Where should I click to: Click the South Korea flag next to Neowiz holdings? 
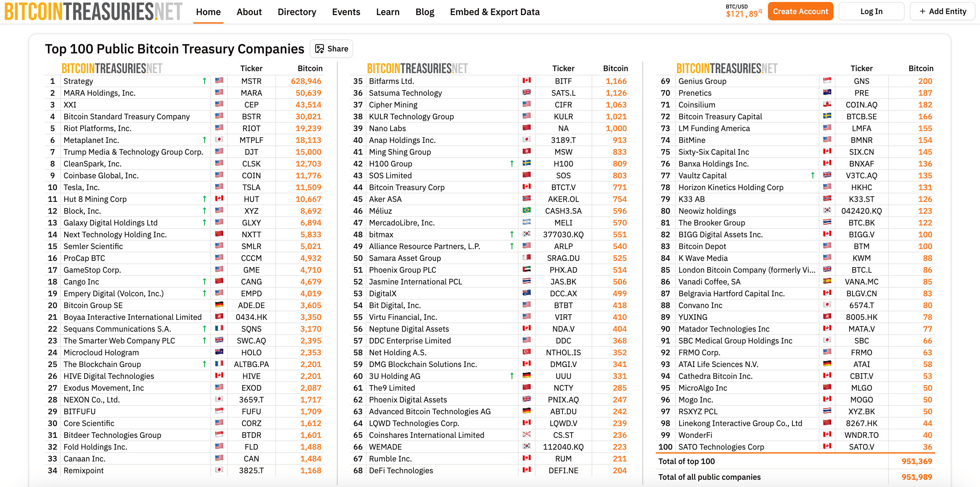coord(827,210)
